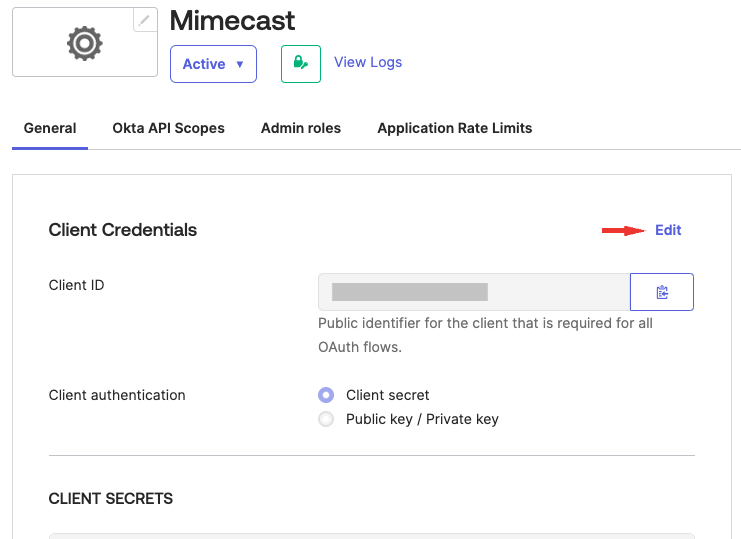
Task: Switch to the Okta API Scopes tab
Action: point(168,128)
